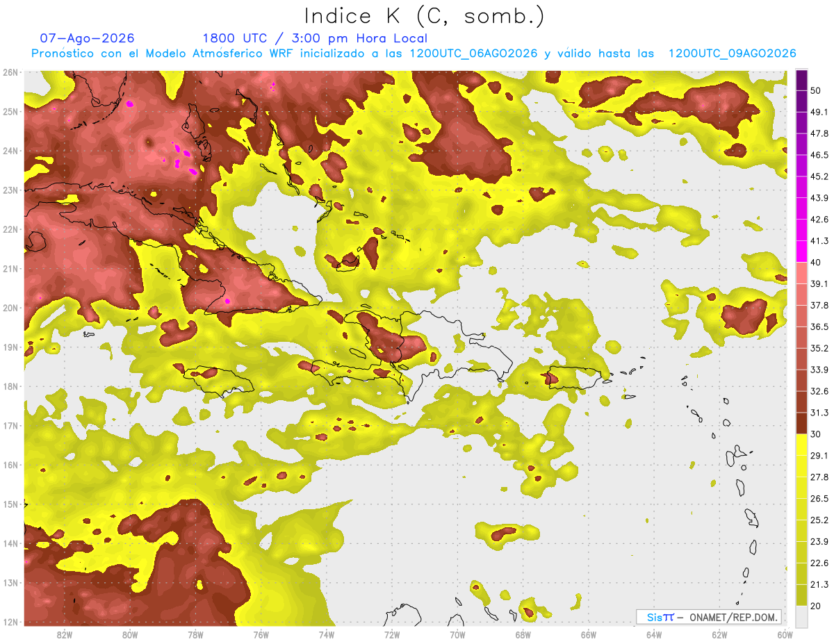834x644 pixels.
Task: Click the 78W longitude axis label
Action: (195, 634)
